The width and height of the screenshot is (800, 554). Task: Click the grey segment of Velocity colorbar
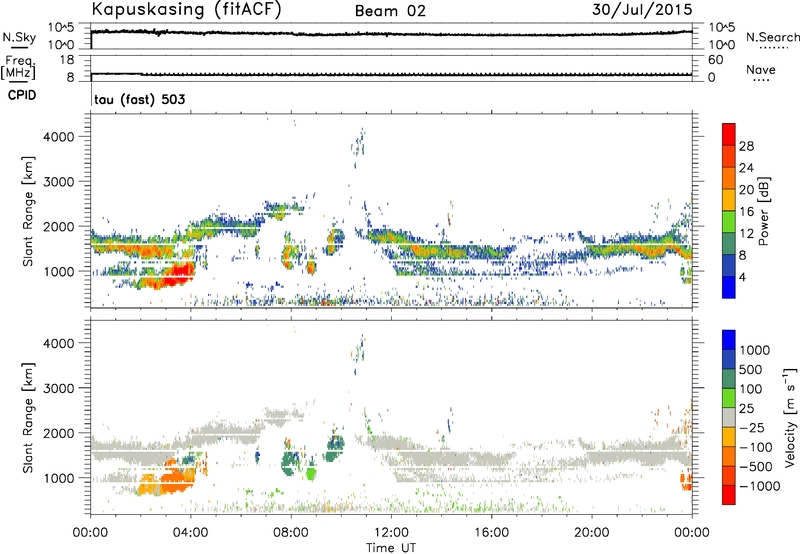point(729,417)
